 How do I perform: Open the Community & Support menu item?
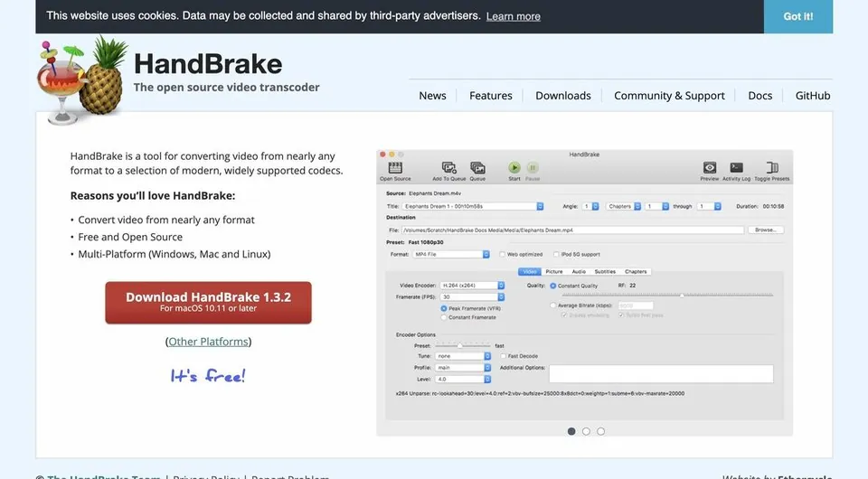tap(669, 96)
